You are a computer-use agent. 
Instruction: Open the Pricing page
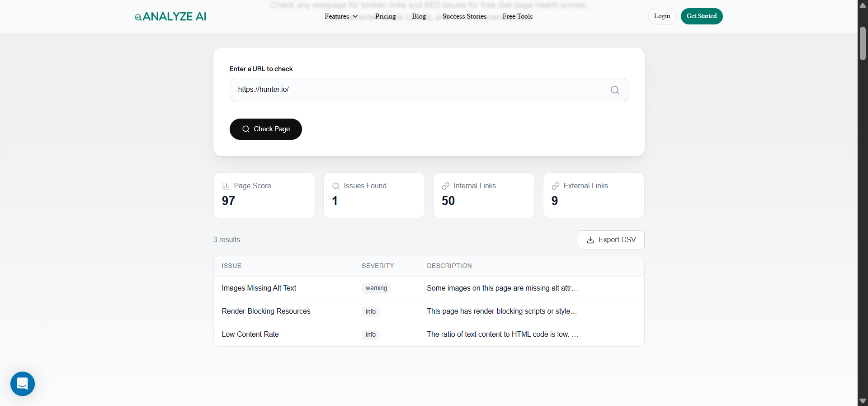pyautogui.click(x=386, y=16)
